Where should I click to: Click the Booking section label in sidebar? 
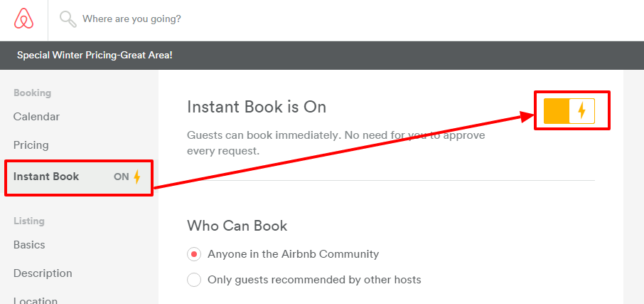(32, 93)
